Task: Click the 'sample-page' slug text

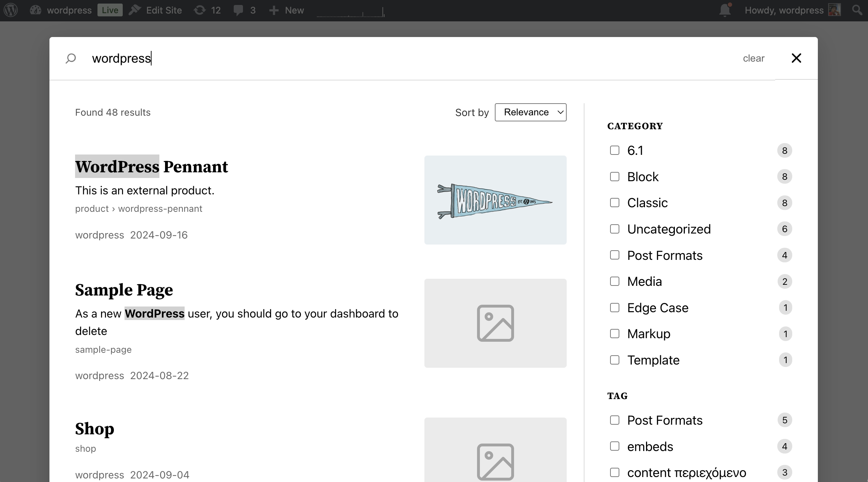Action: tap(103, 350)
